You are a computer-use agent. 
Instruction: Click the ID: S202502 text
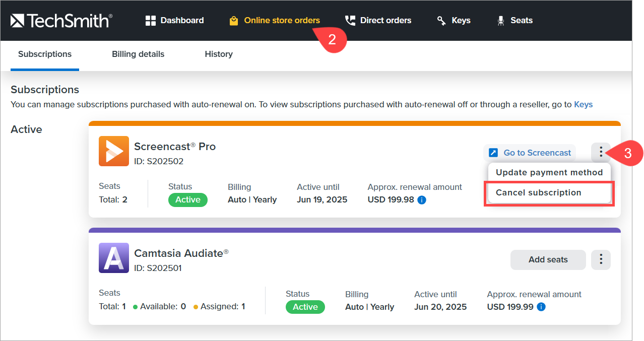click(159, 162)
